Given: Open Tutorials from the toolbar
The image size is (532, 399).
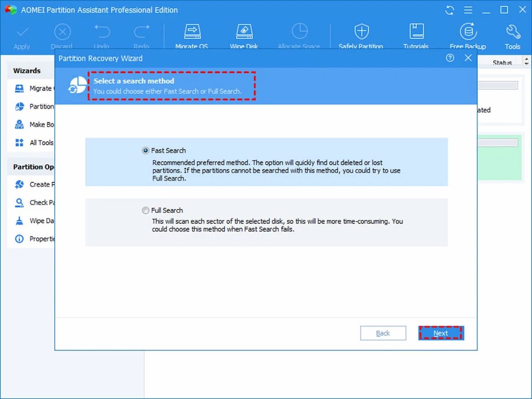Looking at the screenshot, I should click(415, 35).
